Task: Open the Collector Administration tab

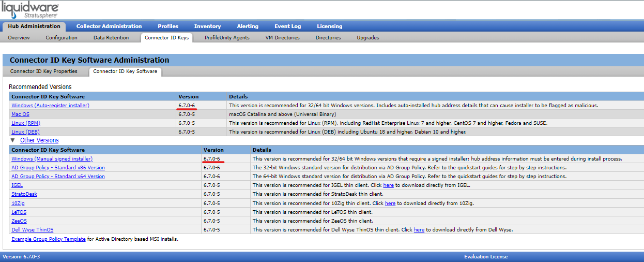Action: tap(109, 26)
